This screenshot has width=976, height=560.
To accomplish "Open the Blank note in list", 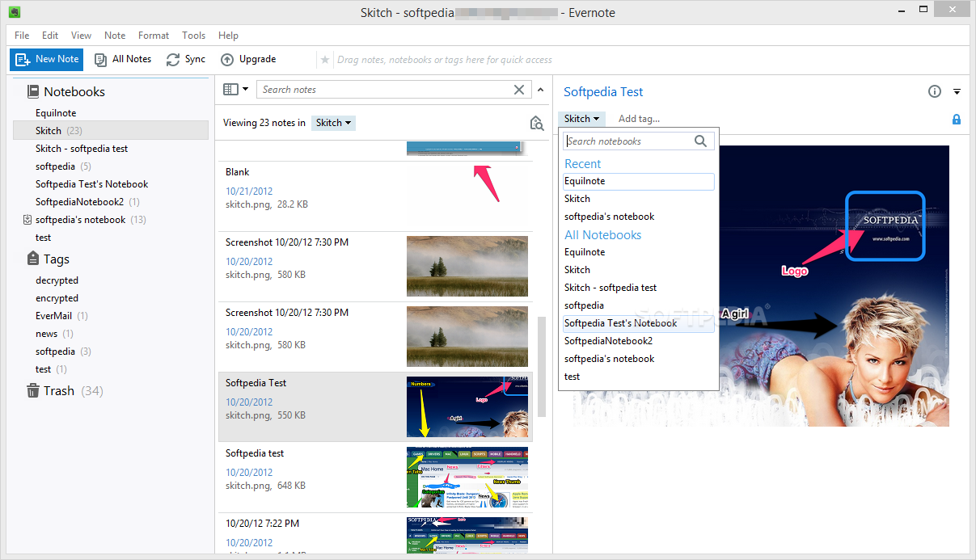I will point(374,196).
